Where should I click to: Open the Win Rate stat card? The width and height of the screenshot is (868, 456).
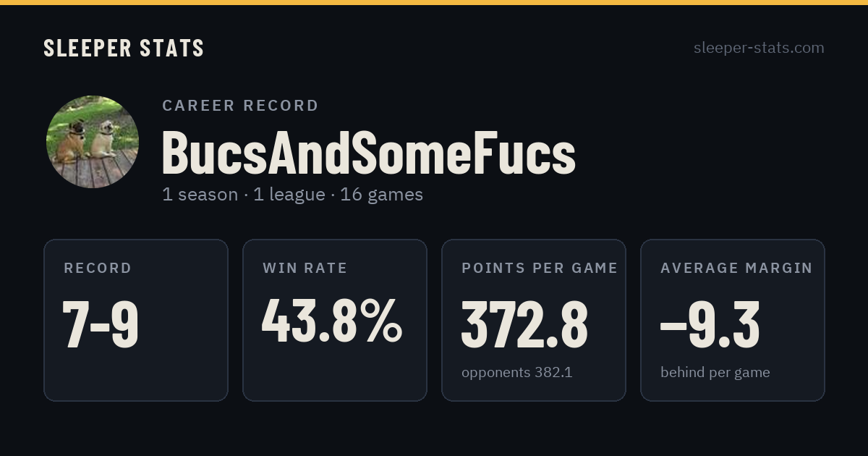(x=335, y=320)
